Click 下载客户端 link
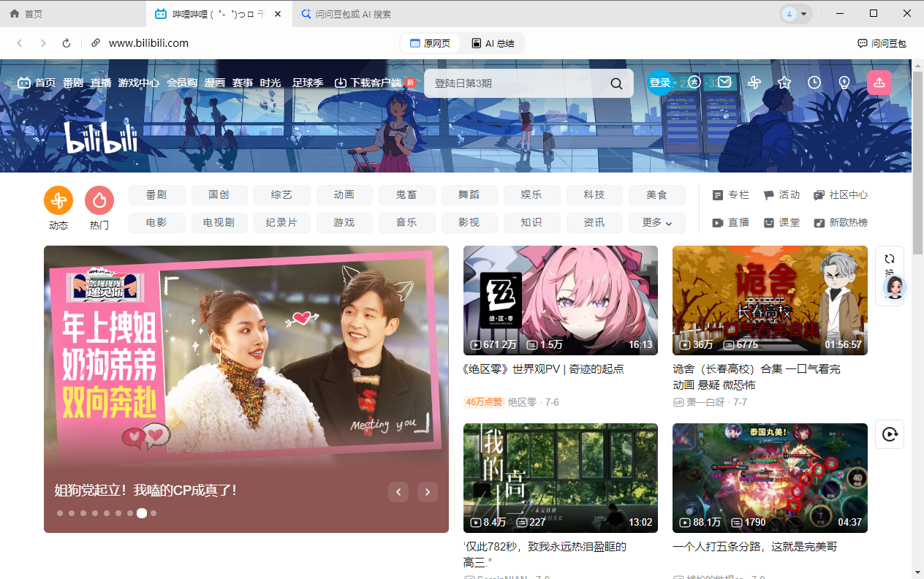 pyautogui.click(x=368, y=83)
